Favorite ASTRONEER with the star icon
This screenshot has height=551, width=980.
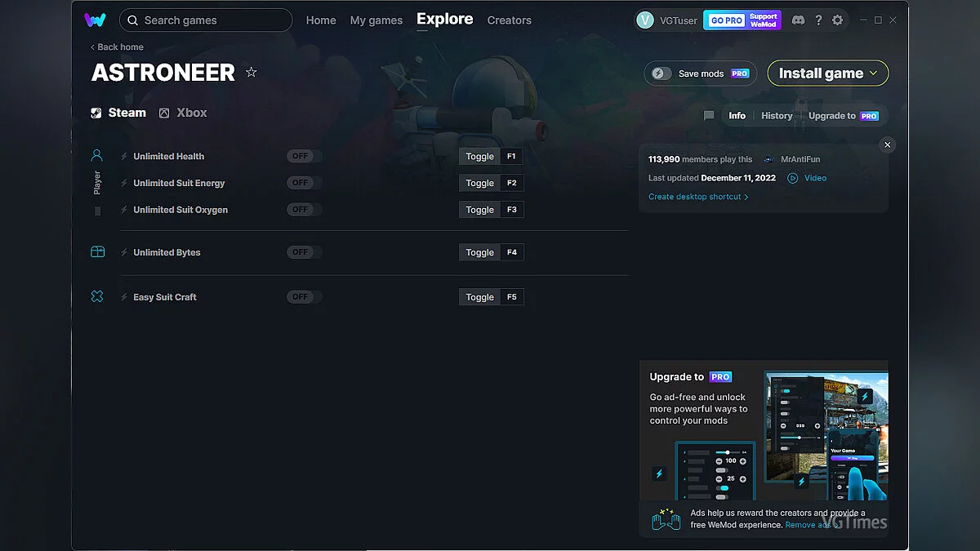pos(252,73)
